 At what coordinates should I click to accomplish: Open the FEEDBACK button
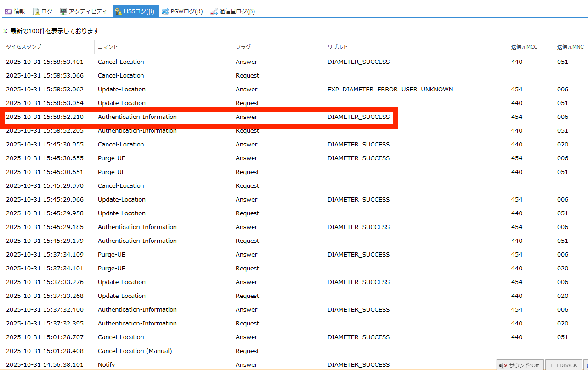tap(563, 365)
